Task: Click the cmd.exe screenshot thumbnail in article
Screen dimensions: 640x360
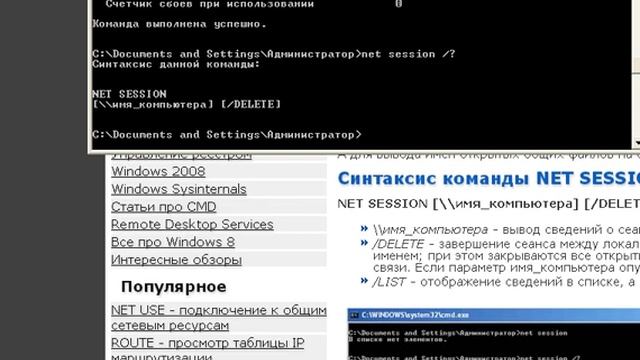Action: point(493,334)
